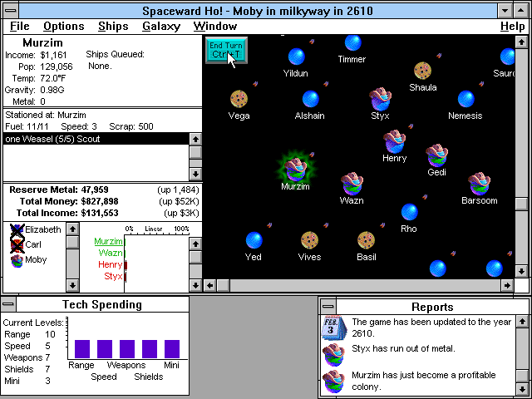The height and width of the screenshot is (399, 532).
Task: Click the Murzim link in spending list
Action: pos(108,241)
